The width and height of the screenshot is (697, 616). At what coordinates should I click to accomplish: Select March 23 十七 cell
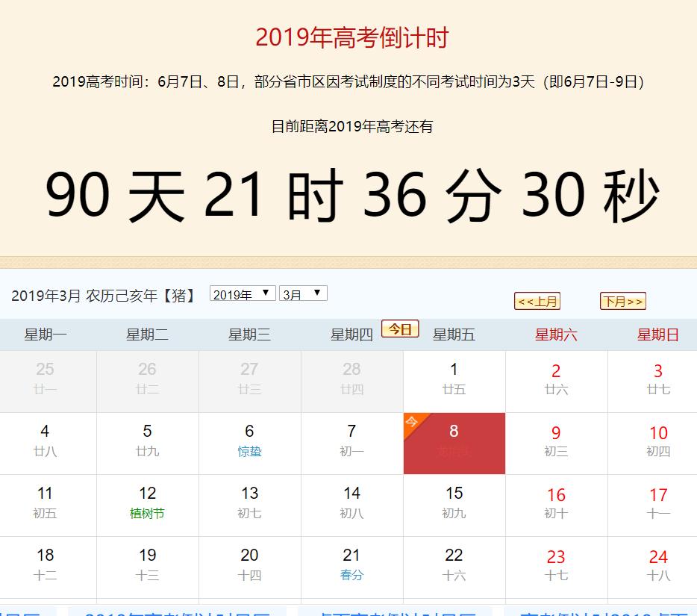[557, 567]
